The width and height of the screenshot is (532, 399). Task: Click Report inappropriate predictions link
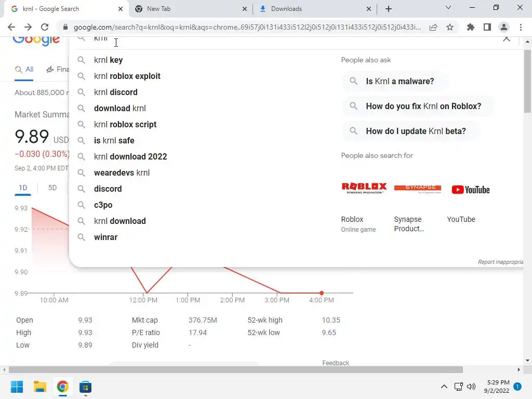(x=500, y=262)
